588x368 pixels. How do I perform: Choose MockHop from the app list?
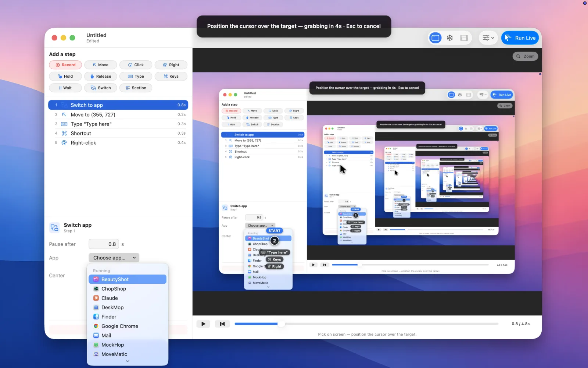pos(128,345)
